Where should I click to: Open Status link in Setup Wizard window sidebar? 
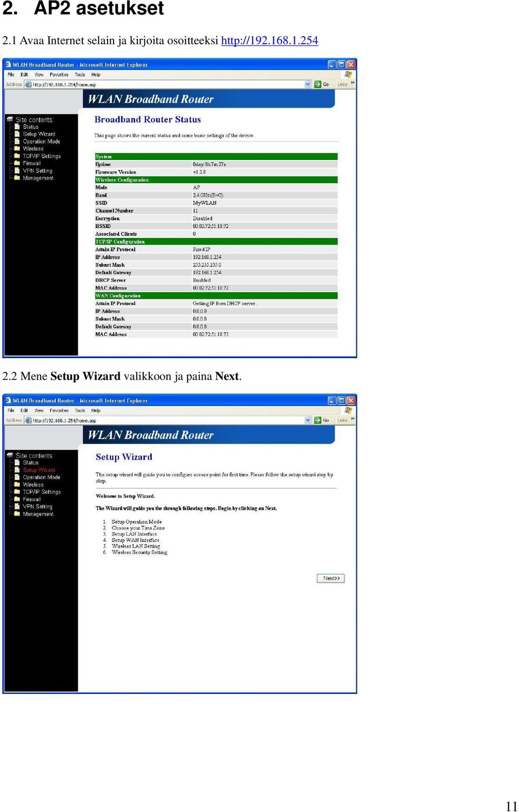(31, 463)
